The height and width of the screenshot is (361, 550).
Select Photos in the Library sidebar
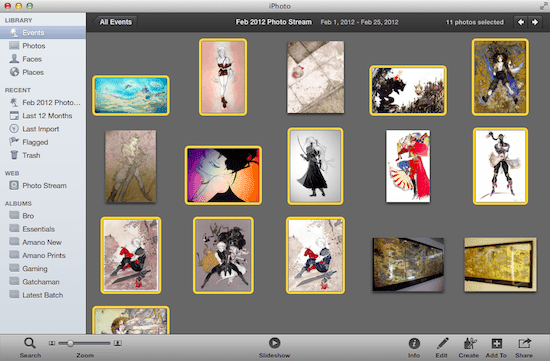pos(43,46)
